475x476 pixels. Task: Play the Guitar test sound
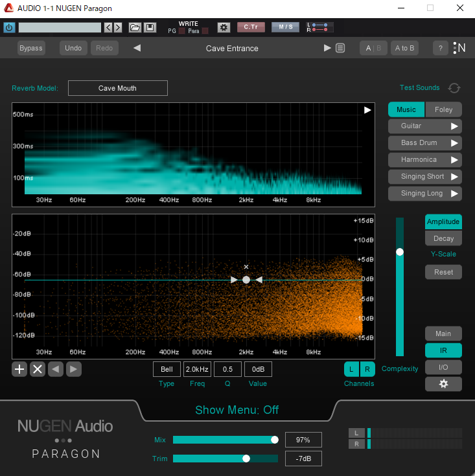(455, 126)
